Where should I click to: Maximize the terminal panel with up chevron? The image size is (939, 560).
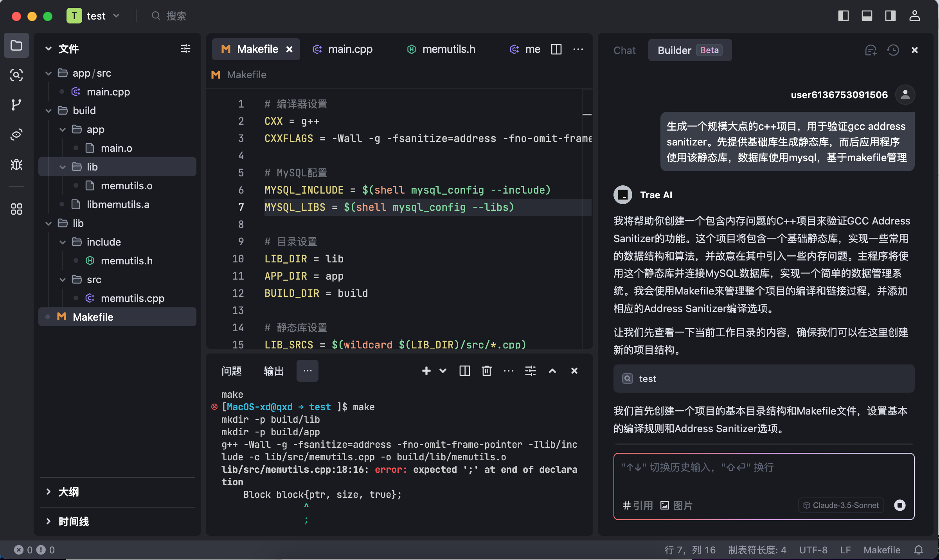pyautogui.click(x=552, y=371)
